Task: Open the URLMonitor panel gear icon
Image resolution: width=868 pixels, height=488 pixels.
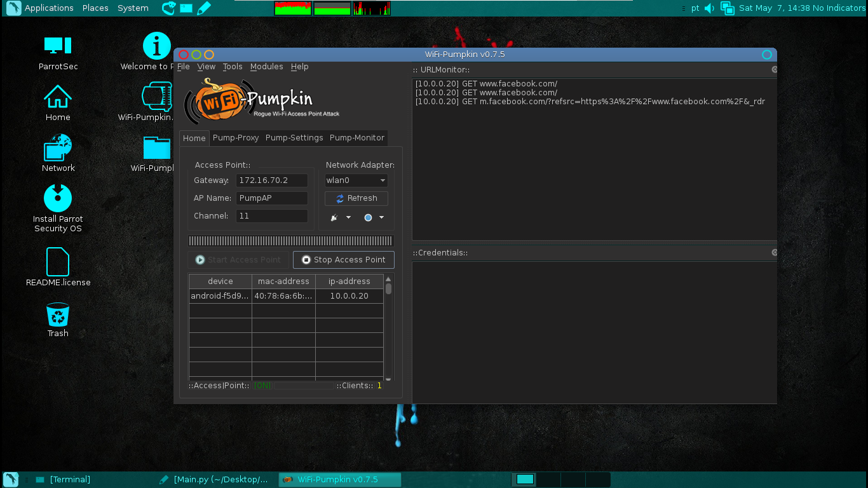Action: click(773, 69)
